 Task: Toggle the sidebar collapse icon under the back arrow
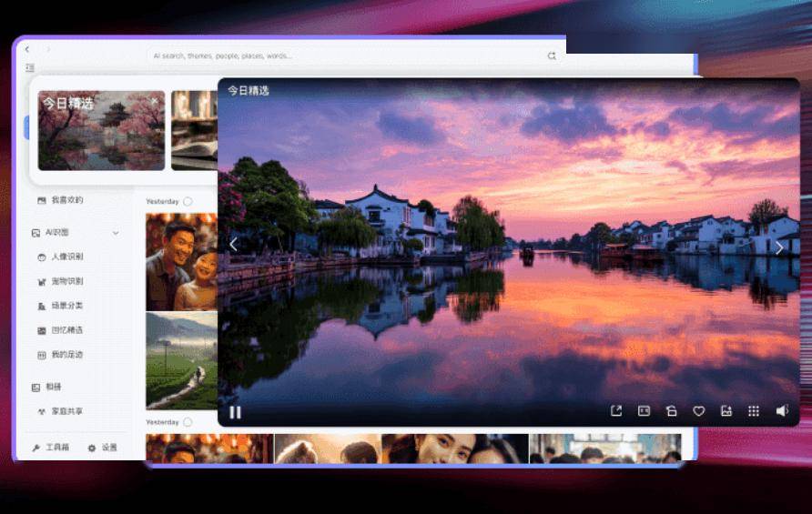click(30, 68)
